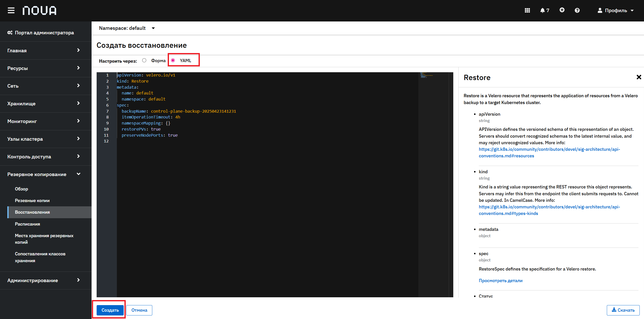Click the Создать восстановление page title
Image resolution: width=644 pixels, height=319 pixels.
pyautogui.click(x=142, y=45)
